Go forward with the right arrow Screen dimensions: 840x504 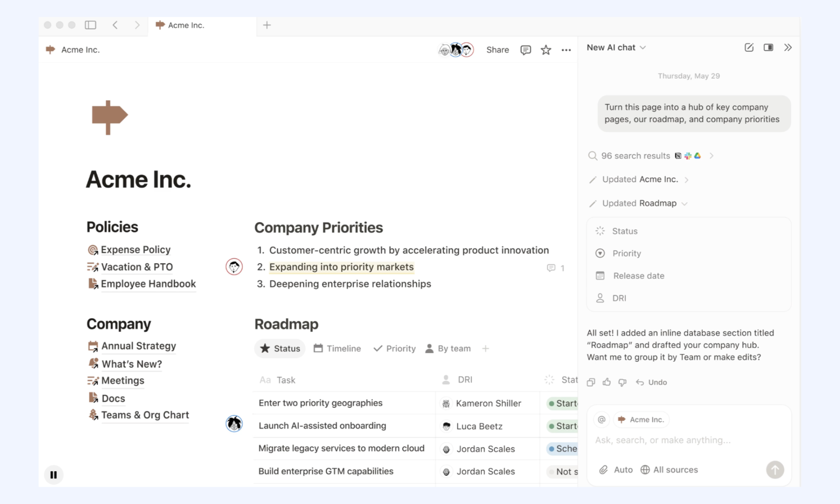(x=137, y=25)
